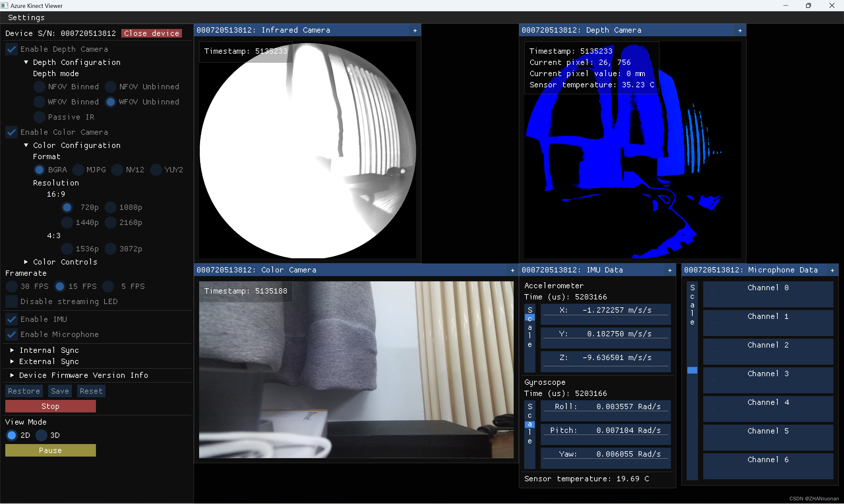Expand Device Firmware Version Info
Image resolution: width=844 pixels, height=504 pixels.
(12, 375)
